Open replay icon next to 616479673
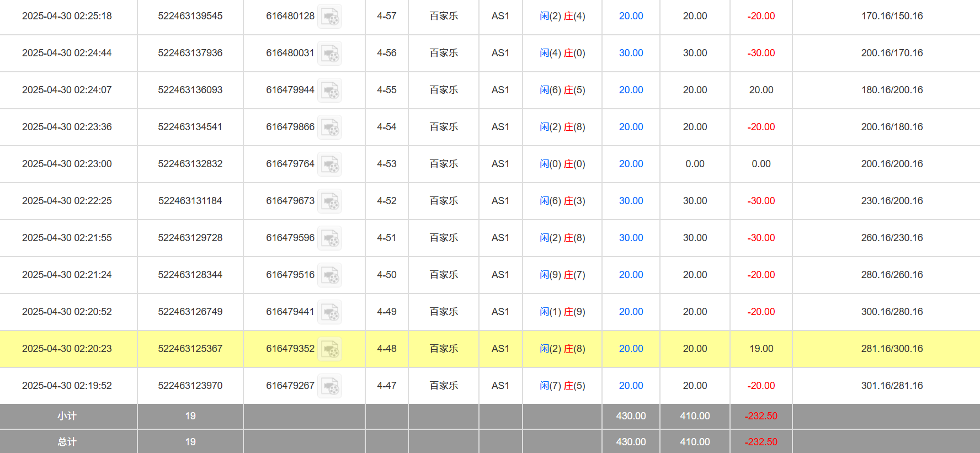Image resolution: width=980 pixels, height=453 pixels. point(330,201)
